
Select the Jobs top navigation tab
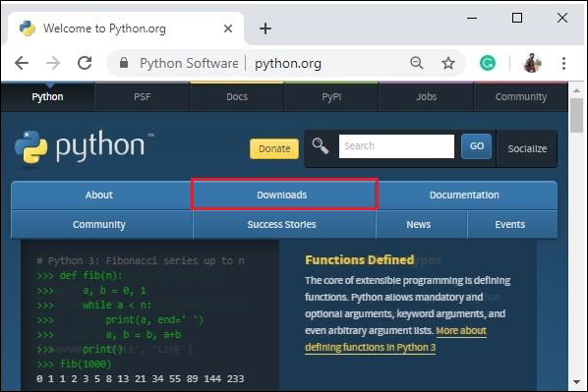(427, 97)
